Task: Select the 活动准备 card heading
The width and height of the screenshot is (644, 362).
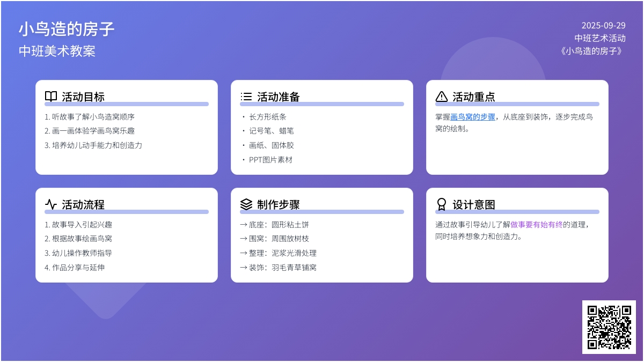Action: tap(278, 97)
